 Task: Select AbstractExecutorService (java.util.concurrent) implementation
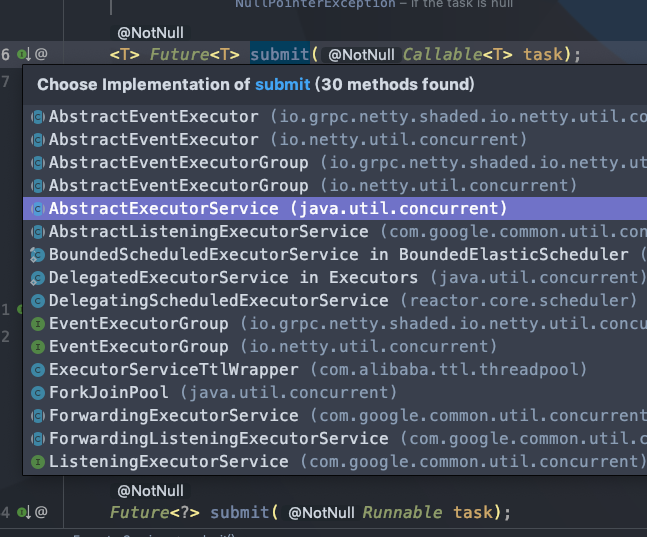(335, 208)
